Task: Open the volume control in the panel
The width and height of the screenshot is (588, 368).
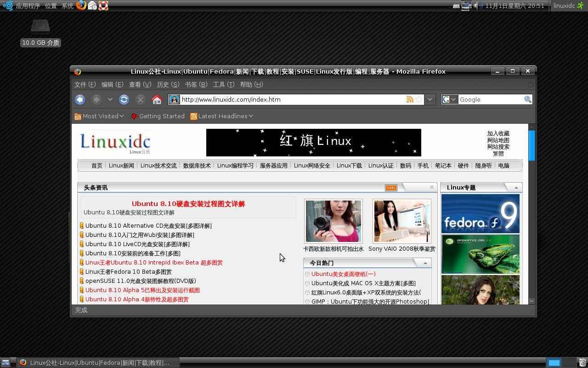Action: 478,6
